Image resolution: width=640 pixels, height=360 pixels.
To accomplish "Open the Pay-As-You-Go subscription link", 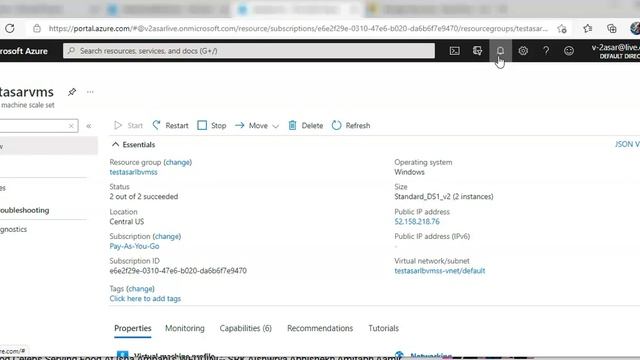I will click(x=134, y=246).
